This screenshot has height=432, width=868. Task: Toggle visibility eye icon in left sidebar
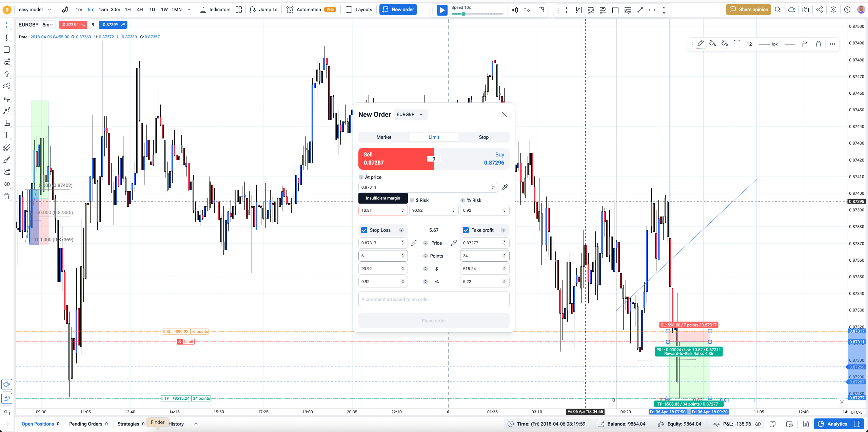6,184
